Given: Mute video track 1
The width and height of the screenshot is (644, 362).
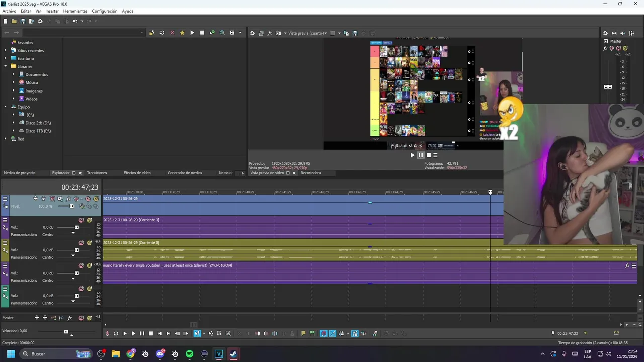Looking at the screenshot, I should click(x=88, y=199).
